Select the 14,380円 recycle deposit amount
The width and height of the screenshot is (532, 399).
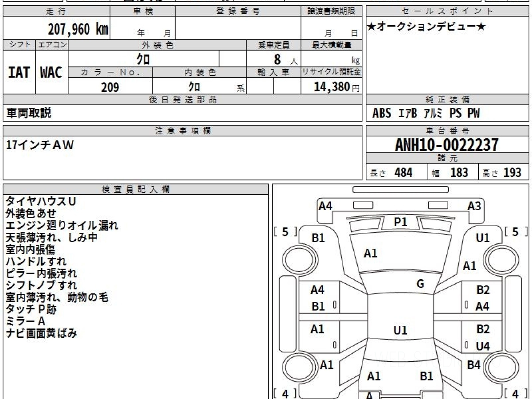coord(337,87)
